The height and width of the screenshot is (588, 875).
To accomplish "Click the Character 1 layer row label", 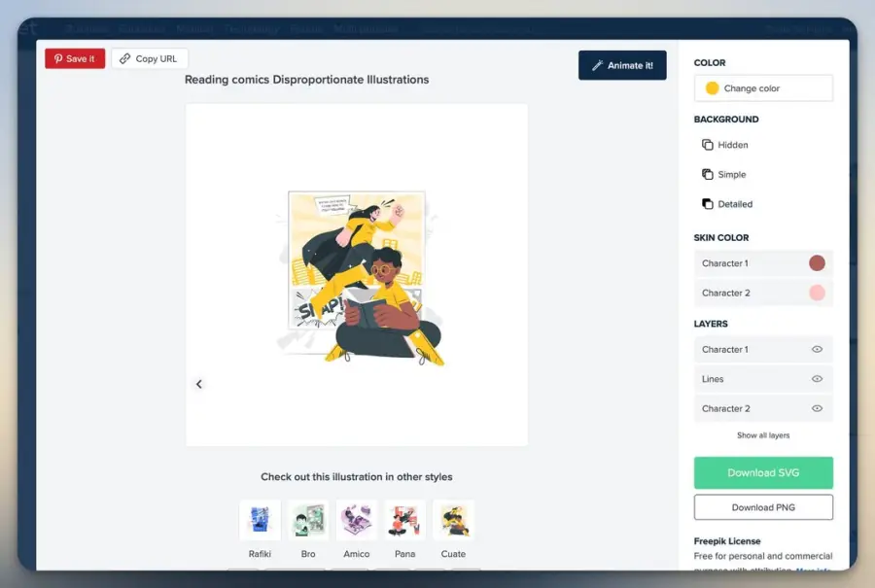I will pos(725,349).
